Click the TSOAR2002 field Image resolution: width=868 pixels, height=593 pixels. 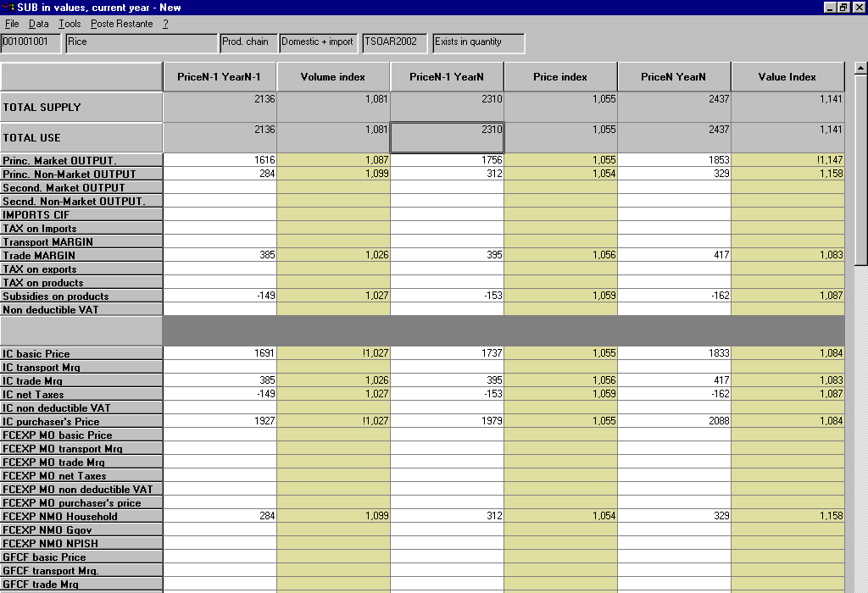click(396, 42)
